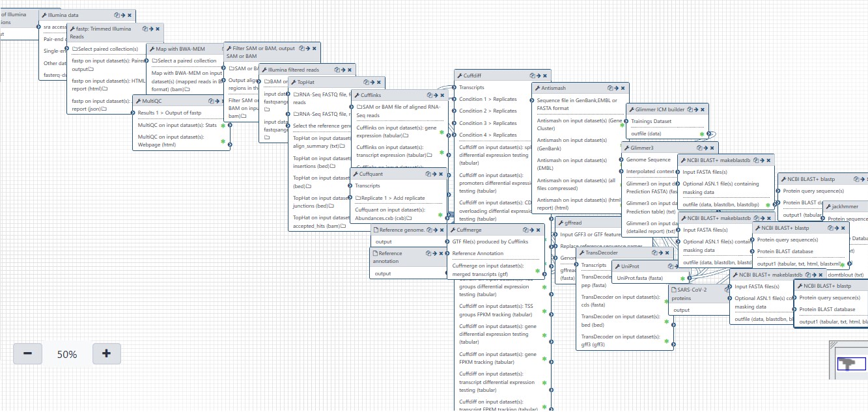Image resolution: width=868 pixels, height=412 pixels.
Task: Zoom out with the minus button
Action: [28, 354]
